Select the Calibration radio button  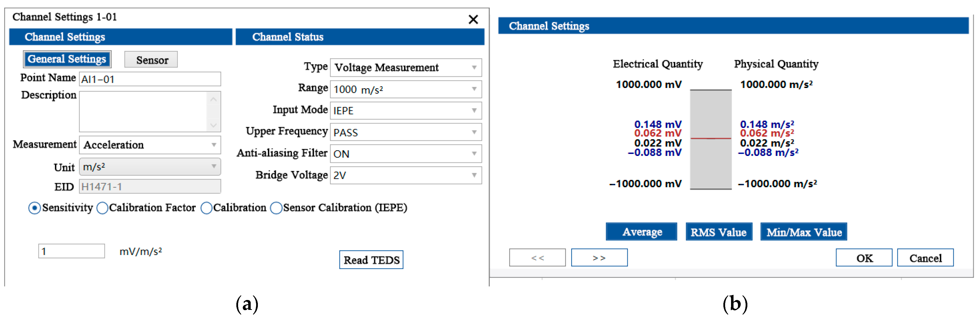click(206, 208)
